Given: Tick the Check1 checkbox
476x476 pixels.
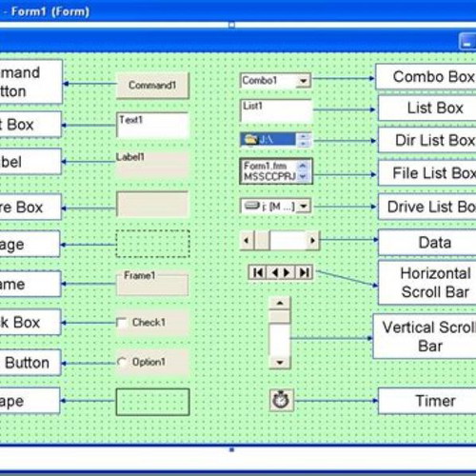Looking at the screenshot, I should (x=122, y=323).
